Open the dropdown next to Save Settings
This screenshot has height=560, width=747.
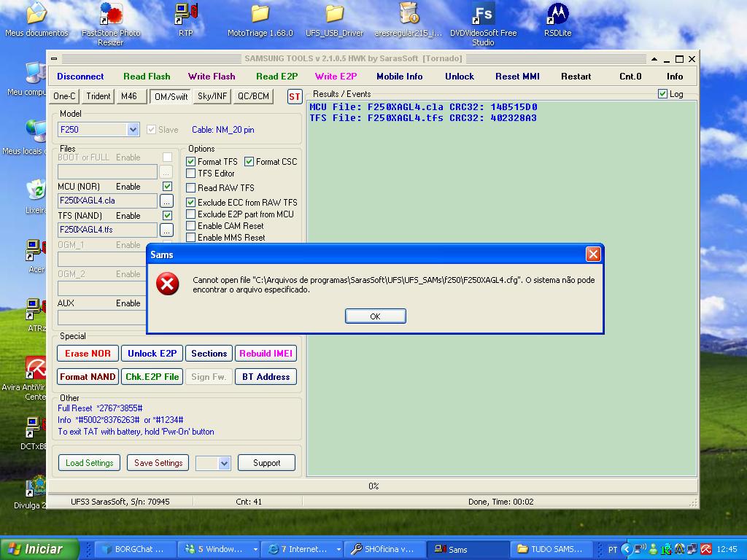point(225,463)
